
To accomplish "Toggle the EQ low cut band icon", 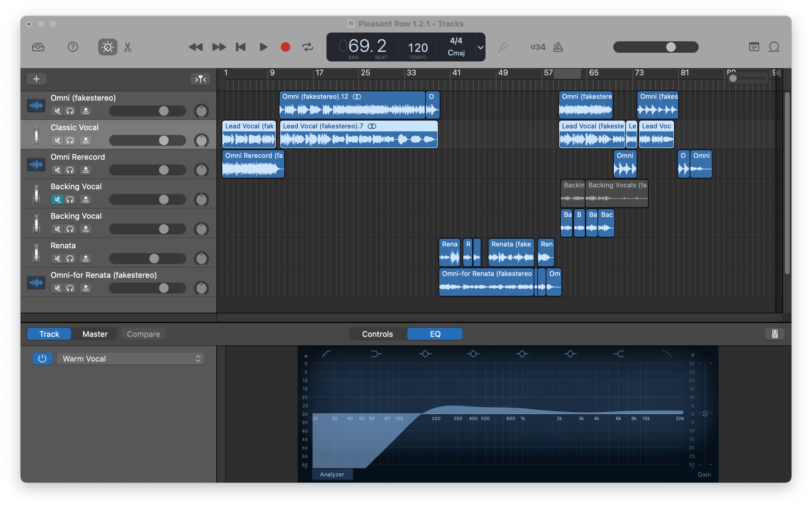I will [x=326, y=354].
